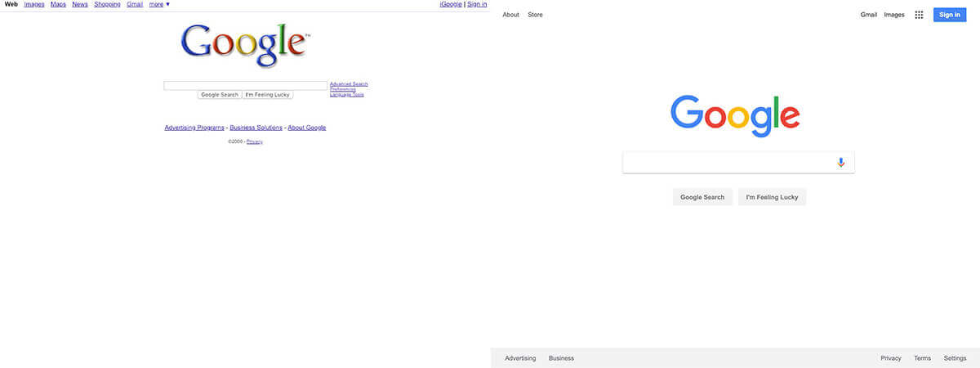Open the non-underlined Gmail link beside the apps grid
980x368 pixels.
coord(869,15)
